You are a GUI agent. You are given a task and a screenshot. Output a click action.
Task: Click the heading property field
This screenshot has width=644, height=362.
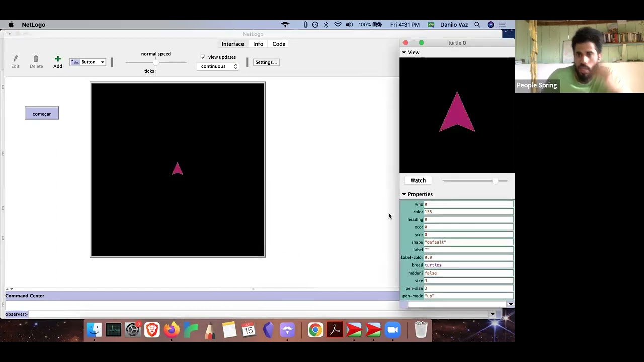coord(468,219)
